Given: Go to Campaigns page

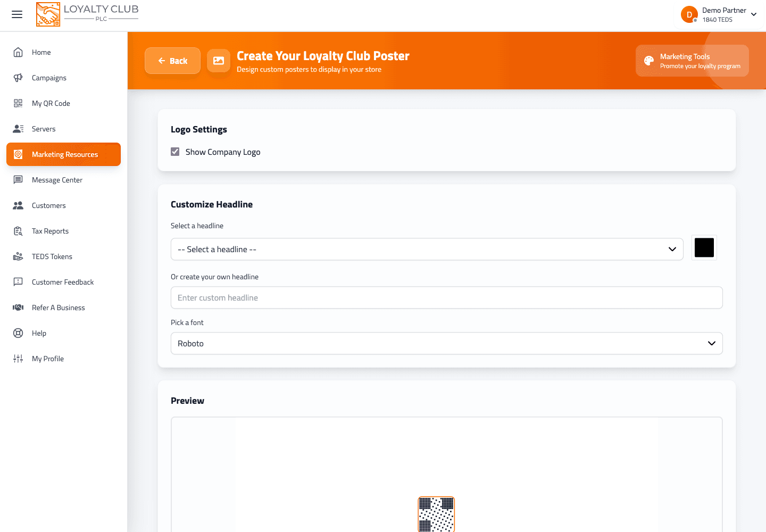Looking at the screenshot, I should click(63, 78).
